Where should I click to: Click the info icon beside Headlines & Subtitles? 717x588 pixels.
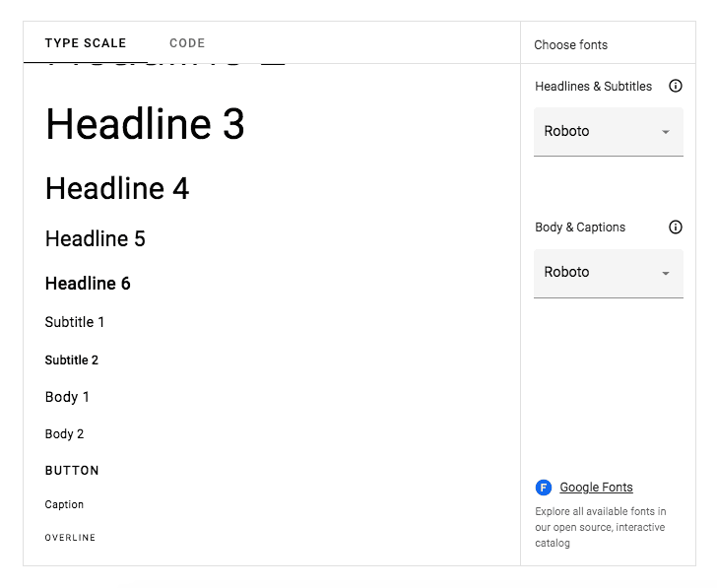676,87
